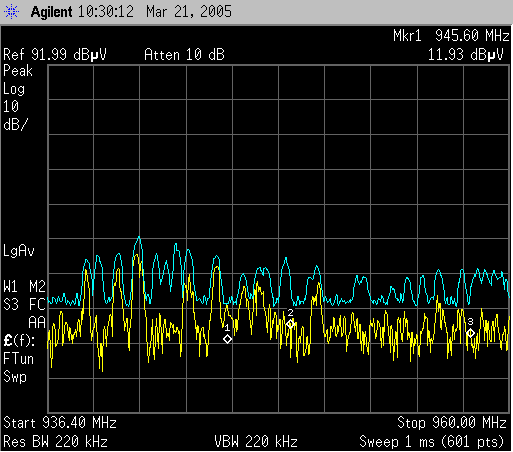Screen dimensions: 513x452
Task: Click the LgAv averaging type indicator
Action: pos(19,250)
